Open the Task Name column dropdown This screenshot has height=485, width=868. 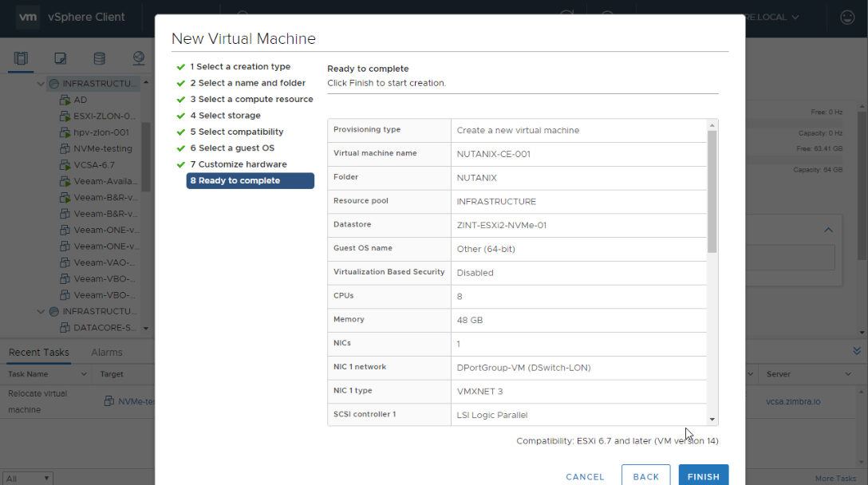(x=84, y=374)
